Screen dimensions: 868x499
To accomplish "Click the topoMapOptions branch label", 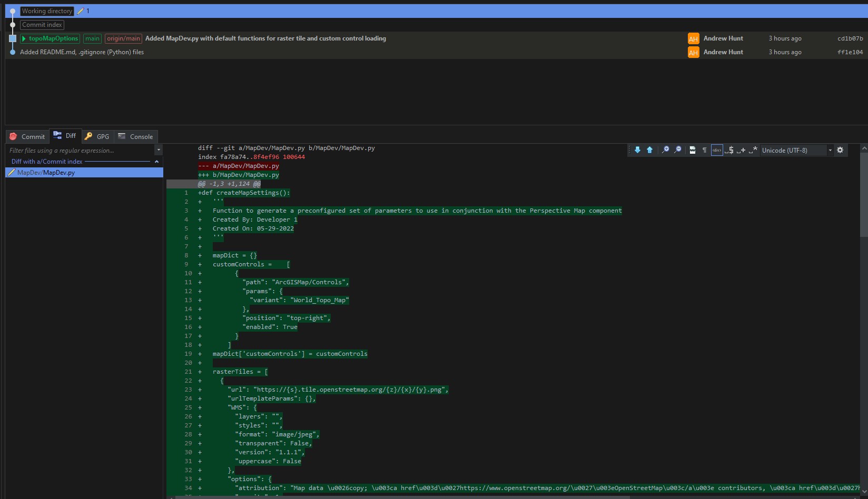I will coord(50,38).
